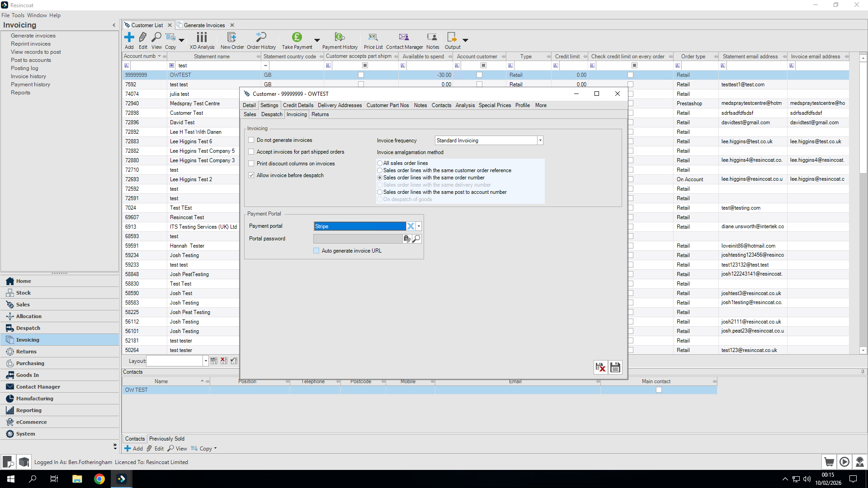Screen dimensions: 868x488
Task: Open Order History toolbar icon
Action: pos(261,38)
